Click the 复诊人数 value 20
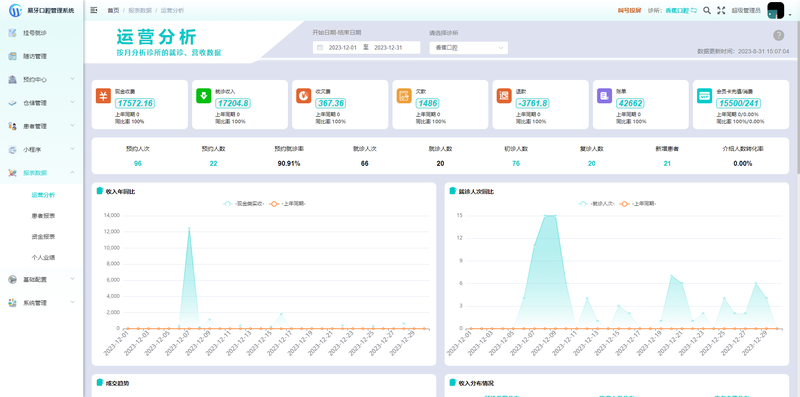The height and width of the screenshot is (397, 800). 591,164
